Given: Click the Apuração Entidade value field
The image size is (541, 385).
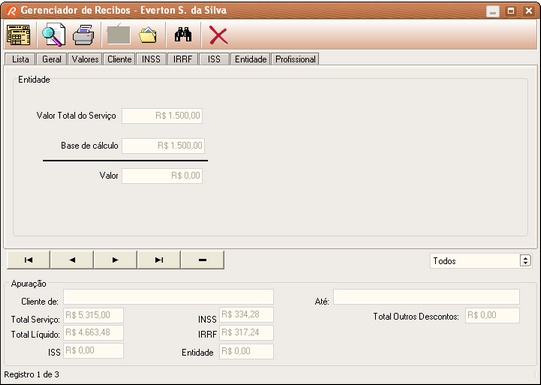Looking at the screenshot, I should click(x=246, y=352).
